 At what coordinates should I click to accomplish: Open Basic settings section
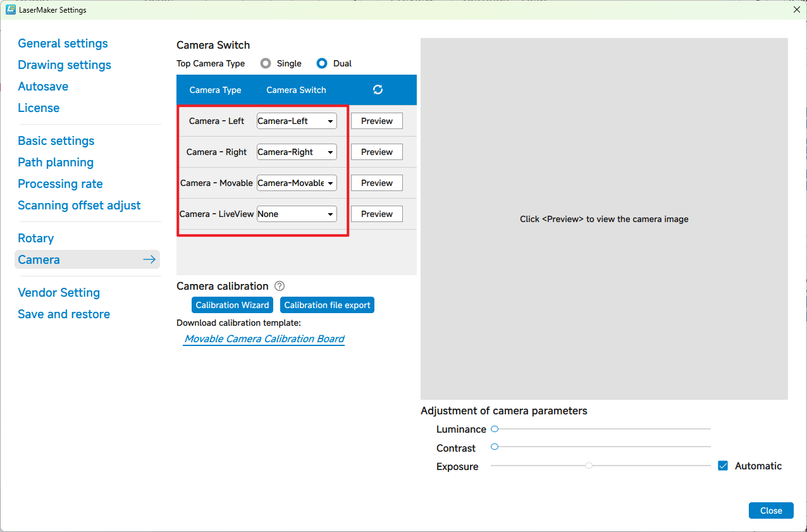tap(56, 141)
